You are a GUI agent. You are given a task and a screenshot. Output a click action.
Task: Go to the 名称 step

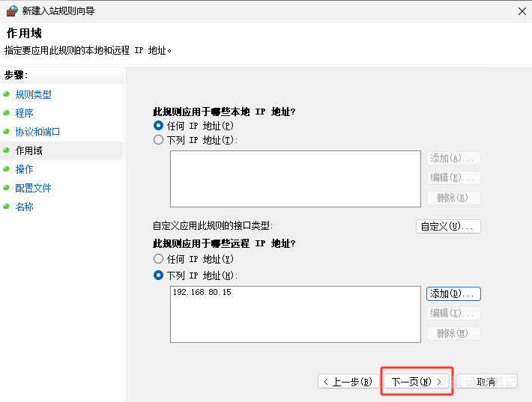(x=25, y=207)
